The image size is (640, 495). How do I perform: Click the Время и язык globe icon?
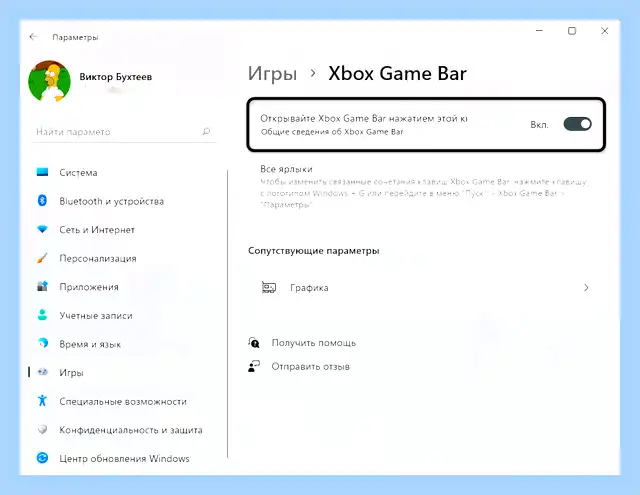pos(42,343)
